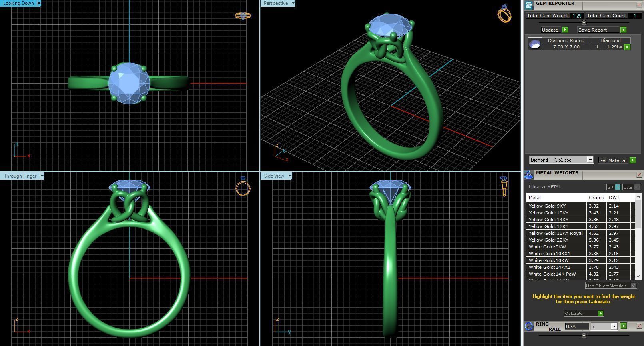Click the green arrow beside Set Material

click(x=632, y=160)
